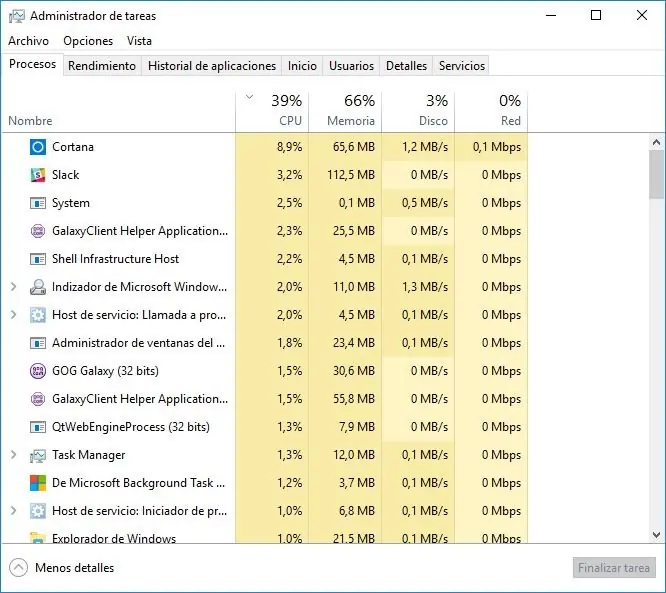This screenshot has width=666, height=593.
Task: Click the sort arrow above CPU column
Action: click(x=250, y=97)
